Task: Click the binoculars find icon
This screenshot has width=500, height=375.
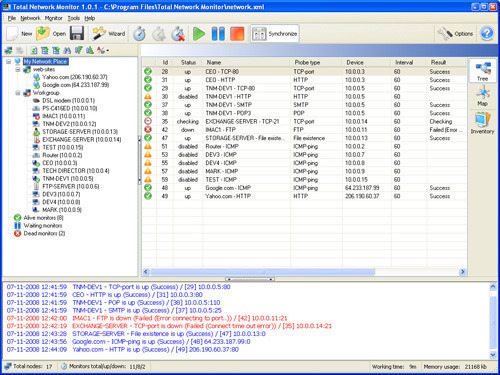Action: (x=67, y=50)
